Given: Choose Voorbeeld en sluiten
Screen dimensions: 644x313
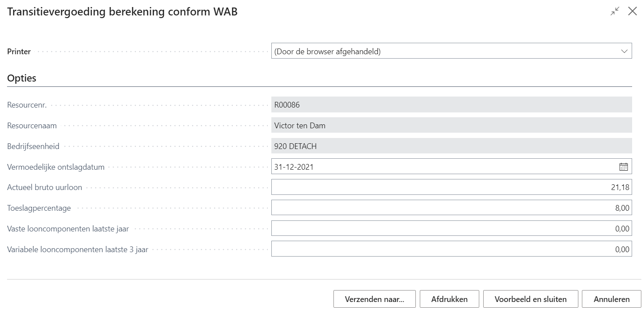Looking at the screenshot, I should (x=530, y=299).
